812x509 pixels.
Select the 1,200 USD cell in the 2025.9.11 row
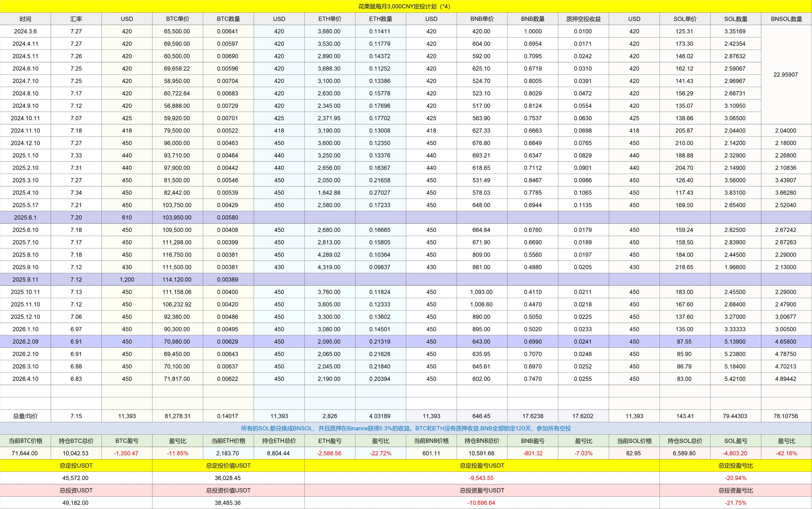(127, 279)
